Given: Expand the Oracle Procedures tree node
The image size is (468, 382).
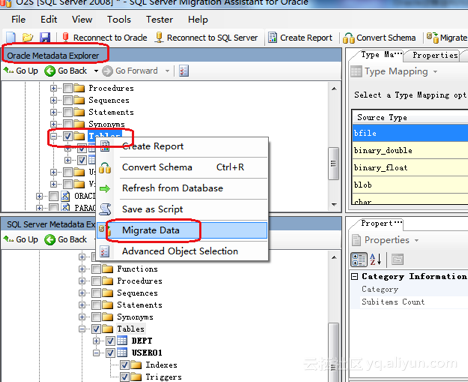Looking at the screenshot, I should tap(53, 88).
